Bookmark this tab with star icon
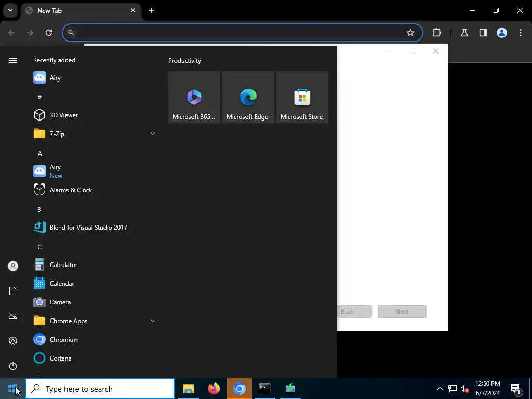Image resolution: width=532 pixels, height=399 pixels. pyautogui.click(x=410, y=33)
